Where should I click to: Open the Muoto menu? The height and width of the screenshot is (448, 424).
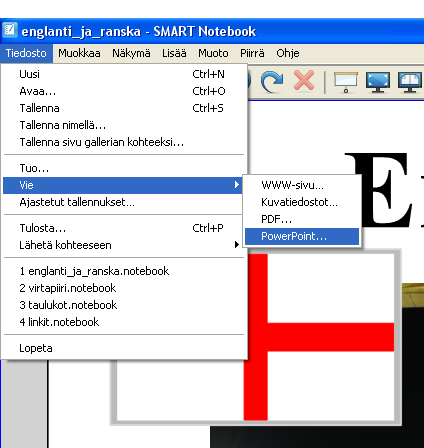213,53
